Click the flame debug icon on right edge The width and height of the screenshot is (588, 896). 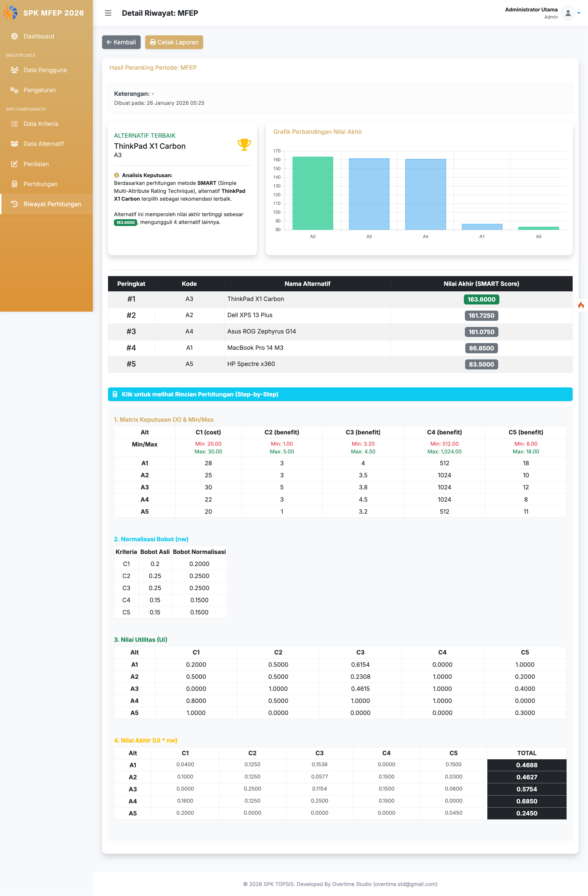tap(581, 305)
